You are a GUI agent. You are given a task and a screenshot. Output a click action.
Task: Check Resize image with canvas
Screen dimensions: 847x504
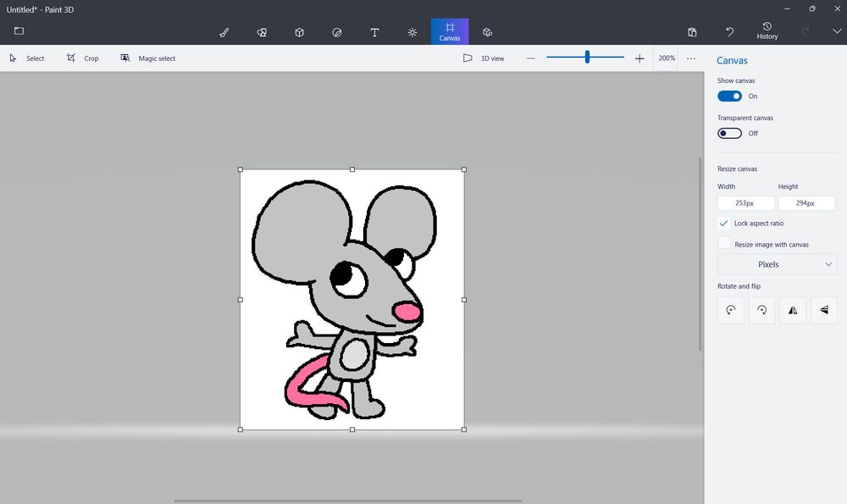coord(724,243)
